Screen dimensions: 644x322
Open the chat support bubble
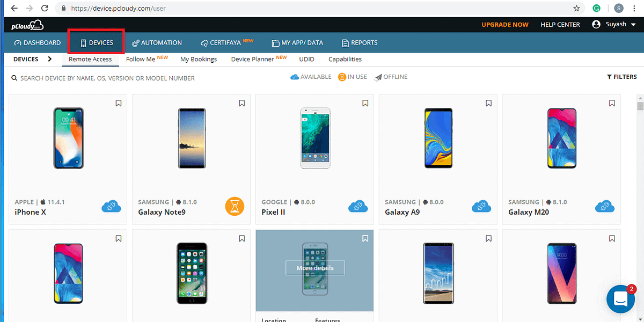621,299
